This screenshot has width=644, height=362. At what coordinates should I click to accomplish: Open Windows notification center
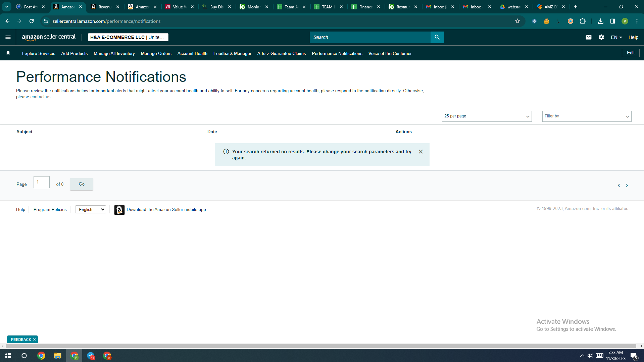click(634, 356)
